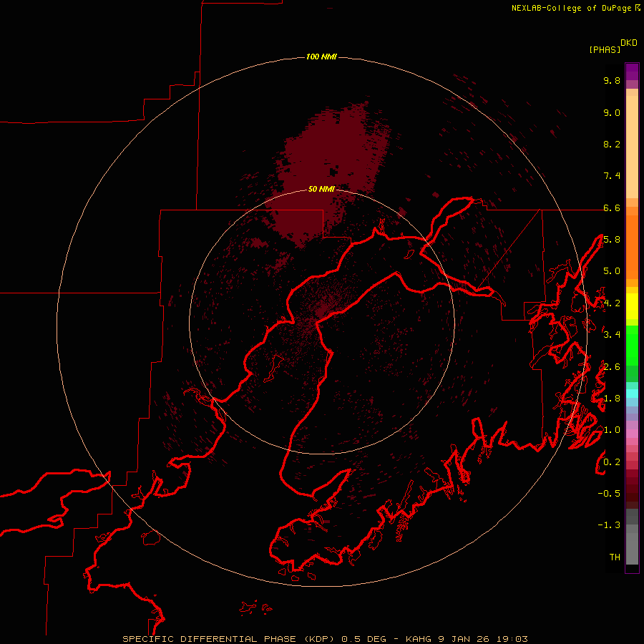This screenshot has width=644, height=644.
Task: Click the 5.8 legend value
Action: [x=612, y=240]
